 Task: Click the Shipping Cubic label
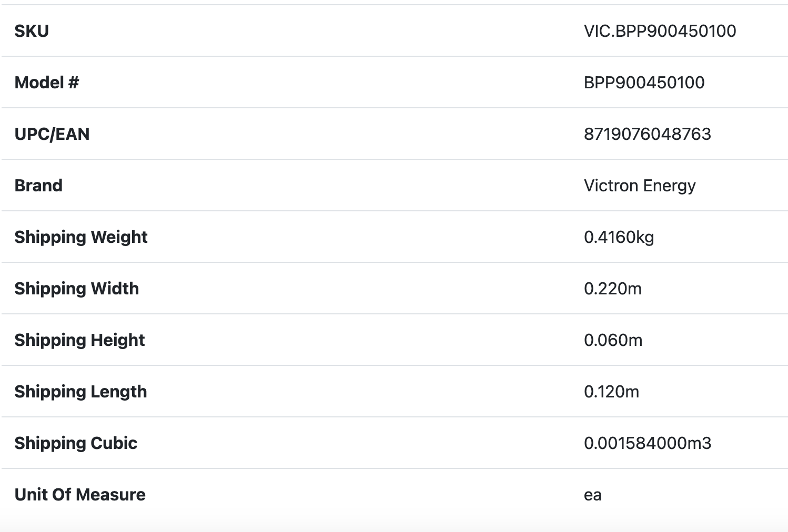76,443
